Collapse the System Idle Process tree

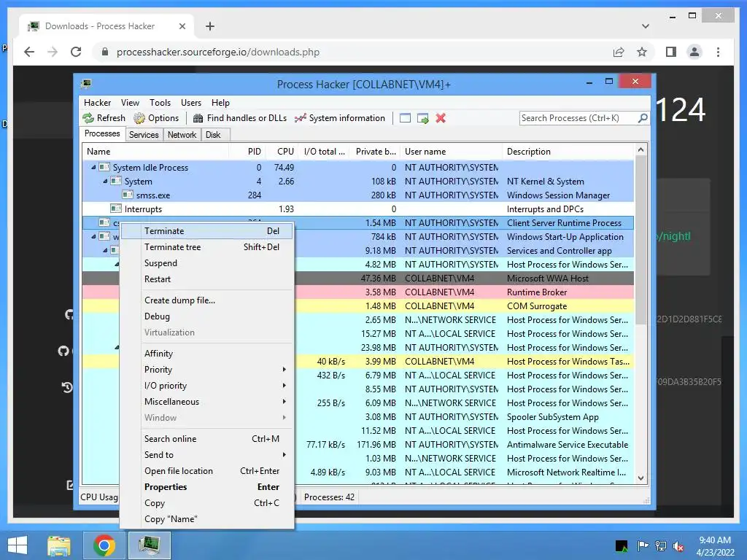pos(93,167)
